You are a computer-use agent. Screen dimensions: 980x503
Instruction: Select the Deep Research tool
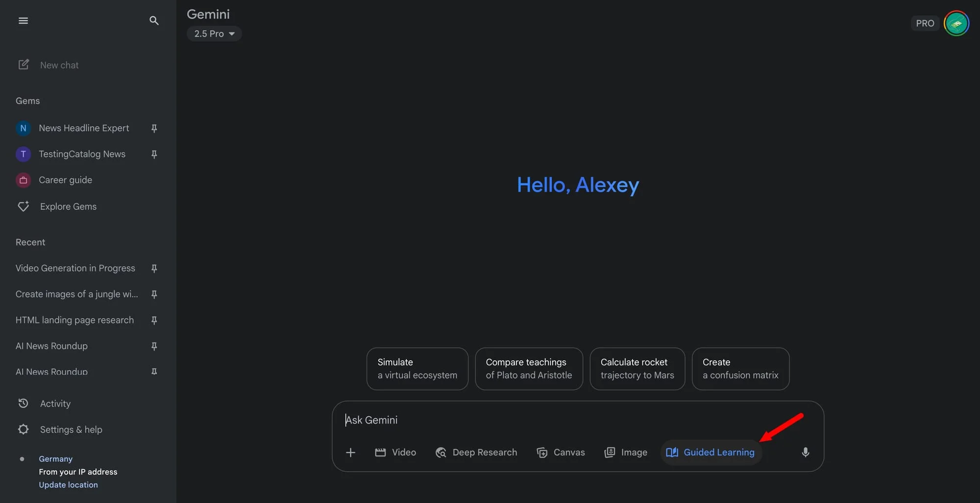pos(476,452)
